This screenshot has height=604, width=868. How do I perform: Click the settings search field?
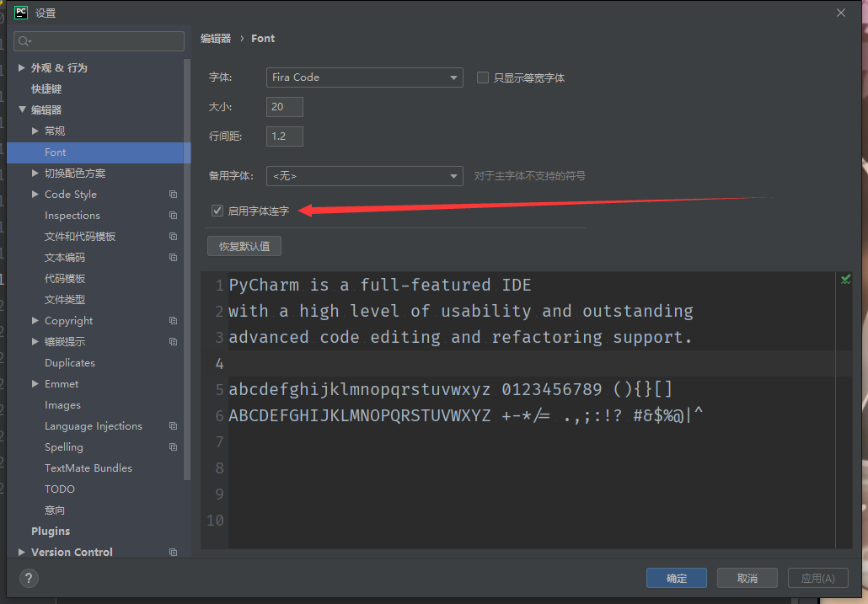point(99,41)
